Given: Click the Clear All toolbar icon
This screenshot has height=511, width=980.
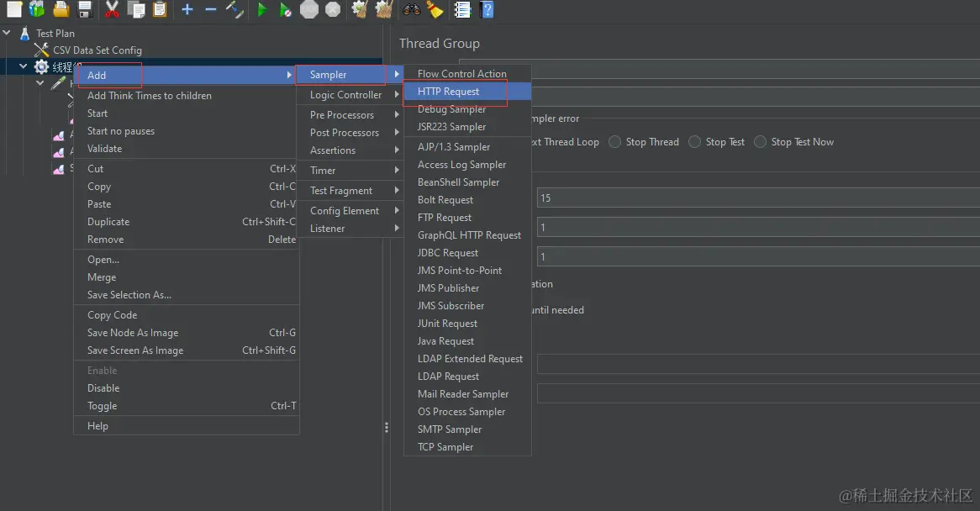Looking at the screenshot, I should click(383, 8).
